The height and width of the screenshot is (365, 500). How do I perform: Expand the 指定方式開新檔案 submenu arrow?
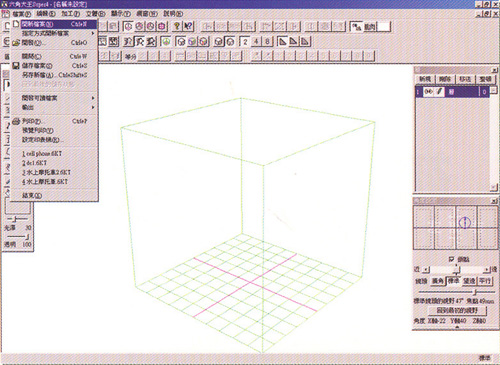point(93,33)
